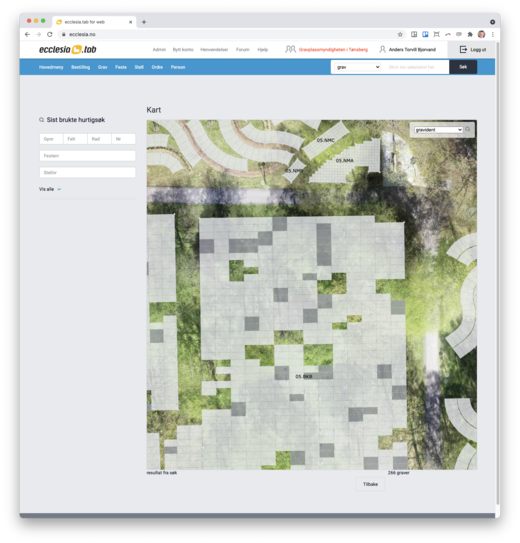This screenshot has width=520, height=543.
Task: Open the grav search type dropdown
Action: click(358, 67)
